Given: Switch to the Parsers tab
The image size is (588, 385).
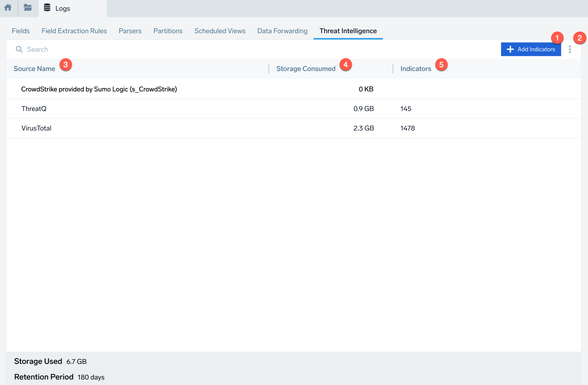Looking at the screenshot, I should [x=130, y=31].
